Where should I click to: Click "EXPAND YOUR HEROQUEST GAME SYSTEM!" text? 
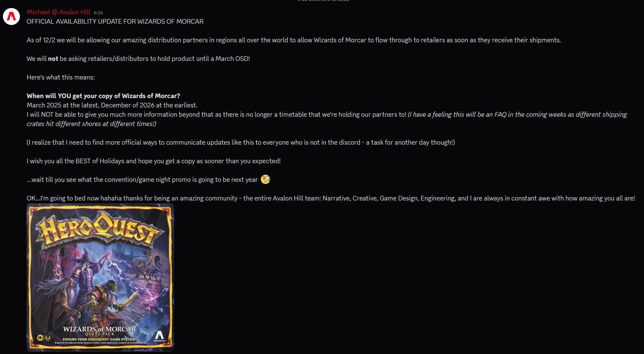100,339
